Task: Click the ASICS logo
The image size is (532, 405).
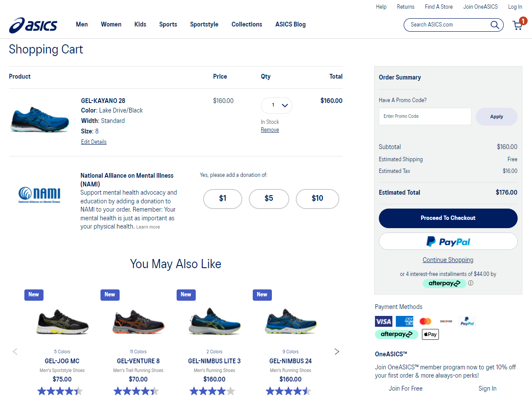Action: (33, 25)
